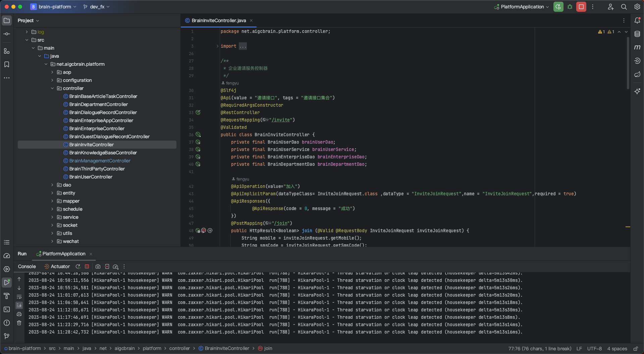
Task: Expand the log folder
Action: pos(27,32)
